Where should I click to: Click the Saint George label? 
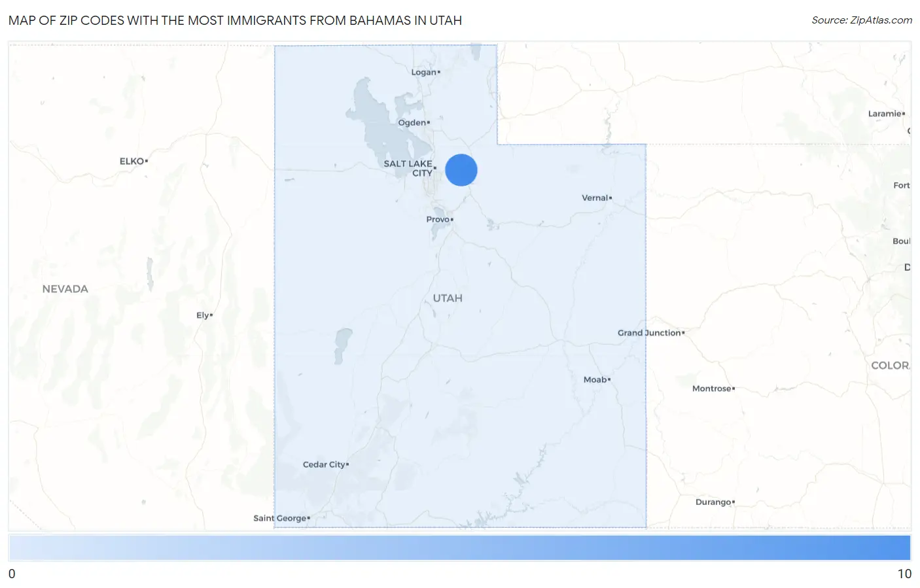(280, 518)
